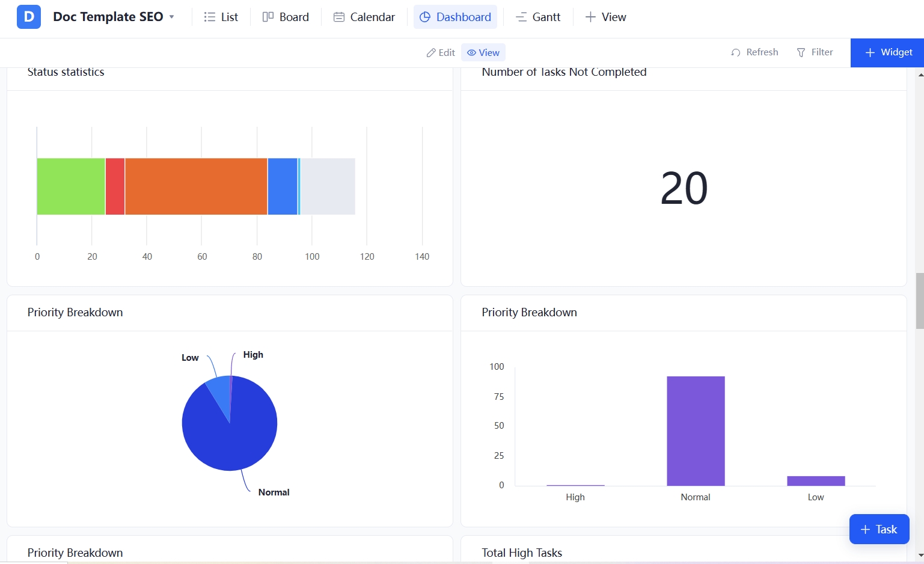
Task: Click the blue D workspace logo icon
Action: point(28,17)
